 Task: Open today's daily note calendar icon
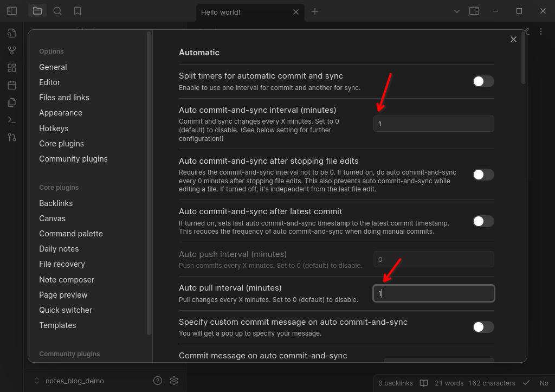12,85
